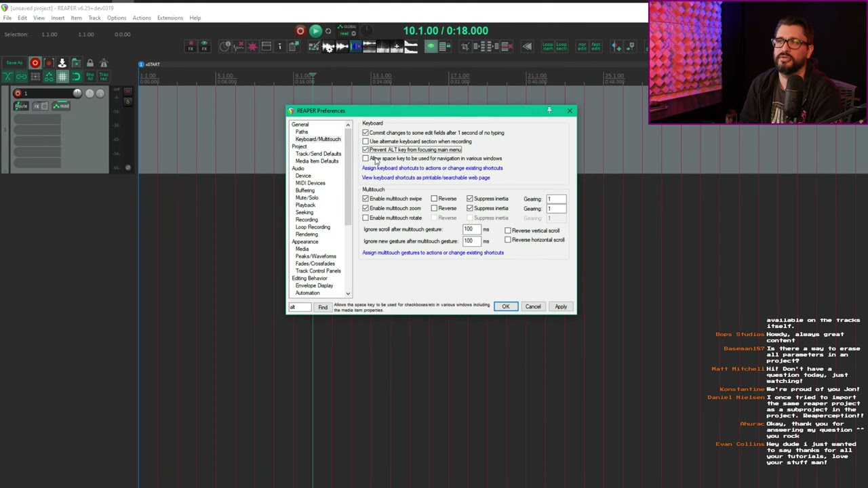Click the Save As toolbar button
This screenshot has width=868, height=488.
pos(14,63)
